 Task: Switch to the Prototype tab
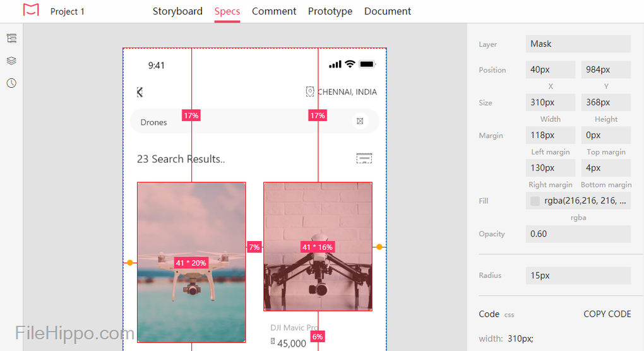(330, 11)
